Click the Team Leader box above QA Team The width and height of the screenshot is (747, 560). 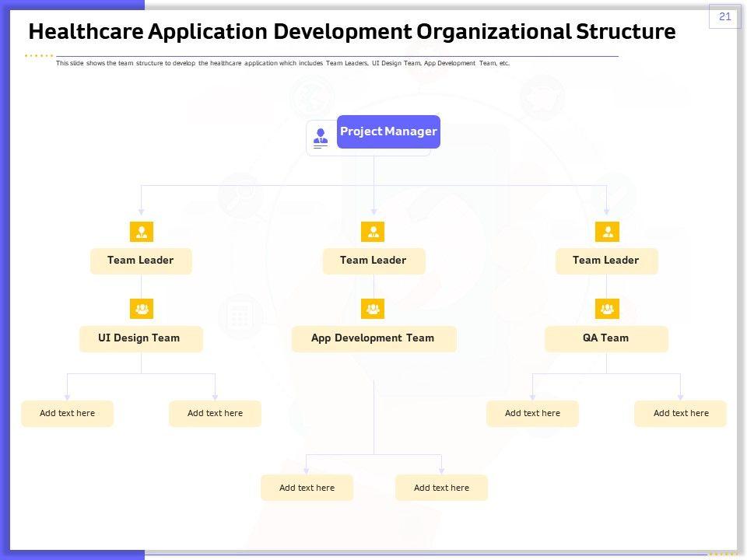606,261
